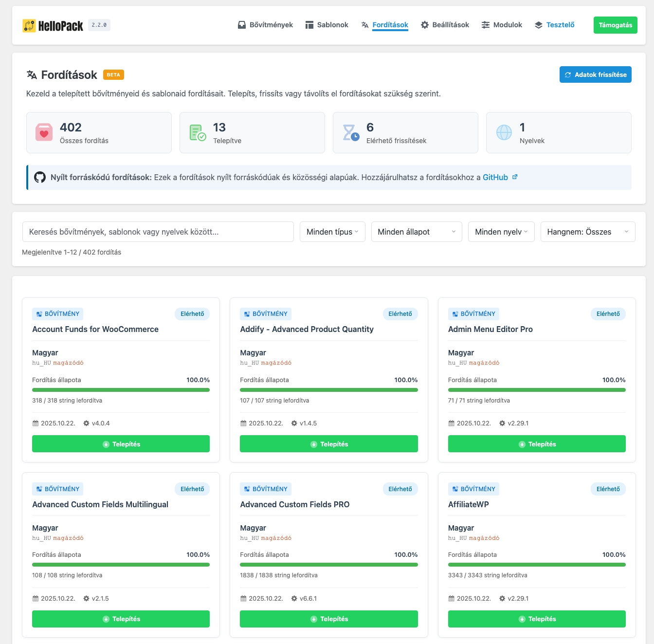
Task: Open the Minden nyelv language dropdown
Action: [501, 232]
